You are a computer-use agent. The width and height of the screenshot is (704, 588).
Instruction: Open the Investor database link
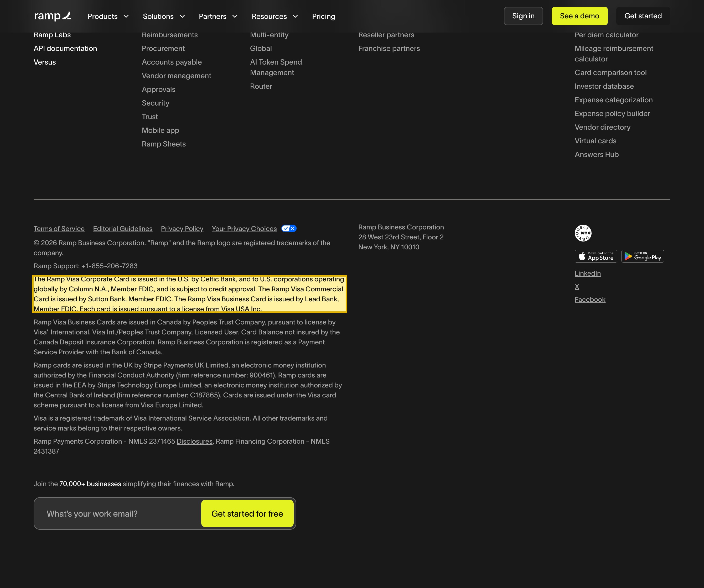point(604,86)
